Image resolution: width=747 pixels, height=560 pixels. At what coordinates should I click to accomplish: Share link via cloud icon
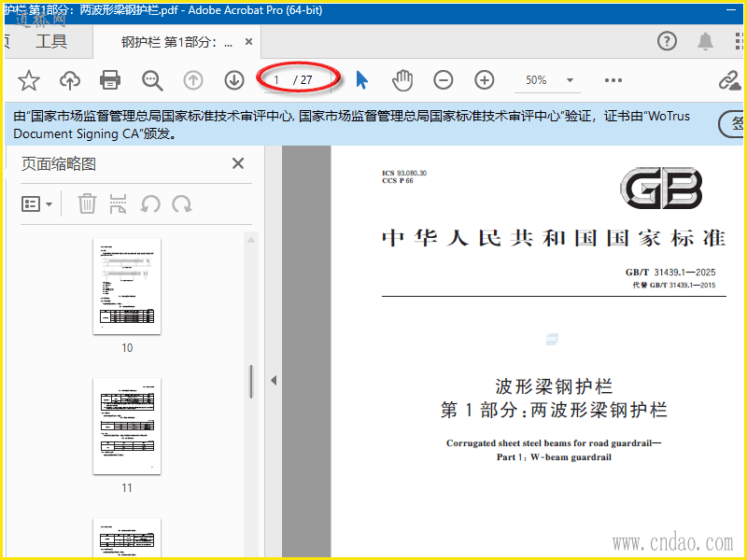[729, 80]
